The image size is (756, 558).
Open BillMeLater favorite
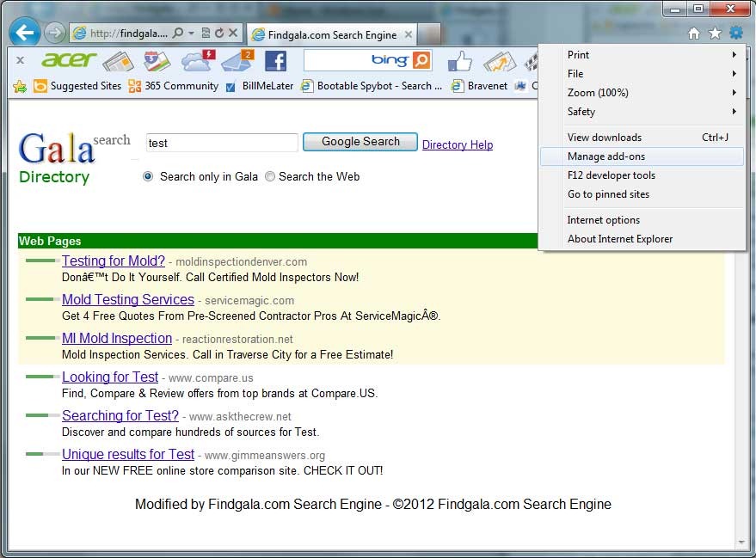[x=260, y=86]
